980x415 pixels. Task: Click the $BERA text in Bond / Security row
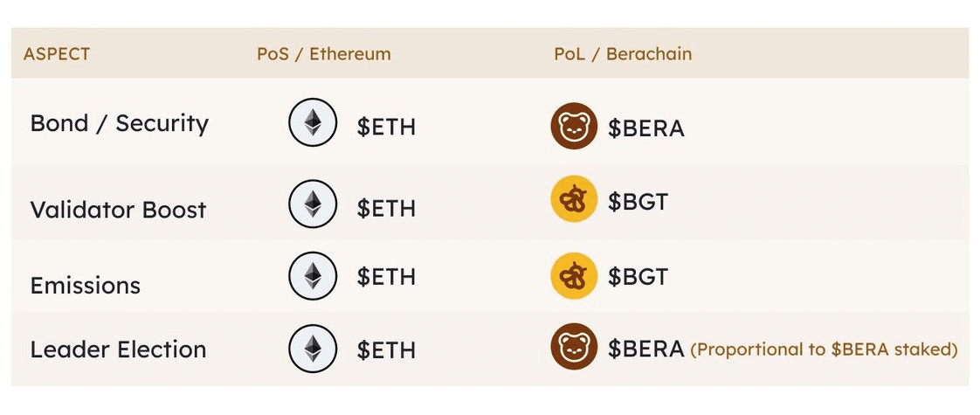point(646,128)
